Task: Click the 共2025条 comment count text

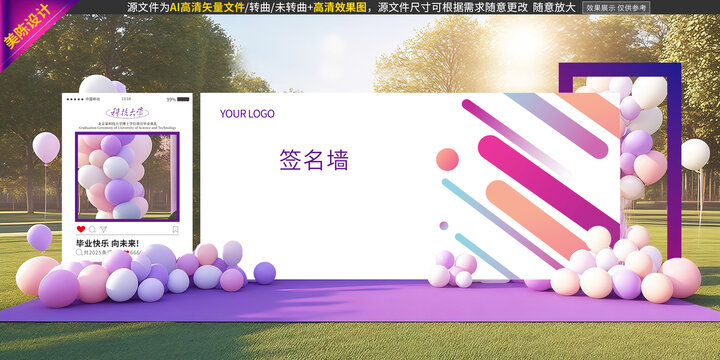Action: (x=97, y=253)
